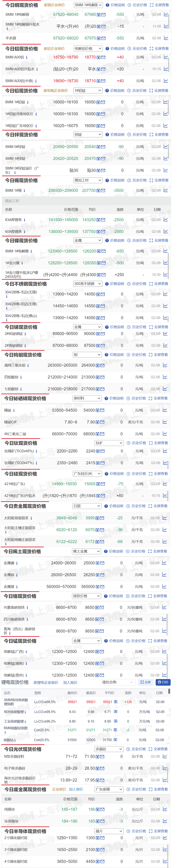Open chart icon for 2寸磷化铟衬底
The height and width of the screenshot is (868, 172).
[x=165, y=838]
